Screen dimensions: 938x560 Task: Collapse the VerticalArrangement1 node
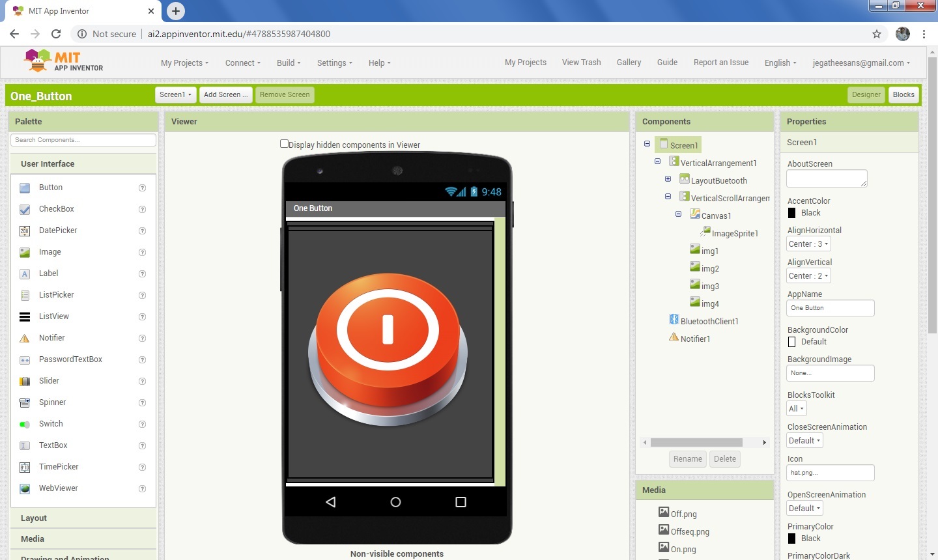point(657,161)
